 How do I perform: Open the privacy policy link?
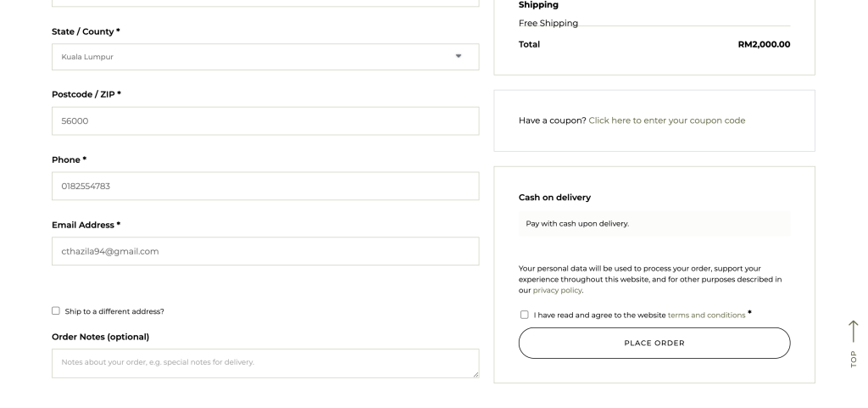coord(558,290)
